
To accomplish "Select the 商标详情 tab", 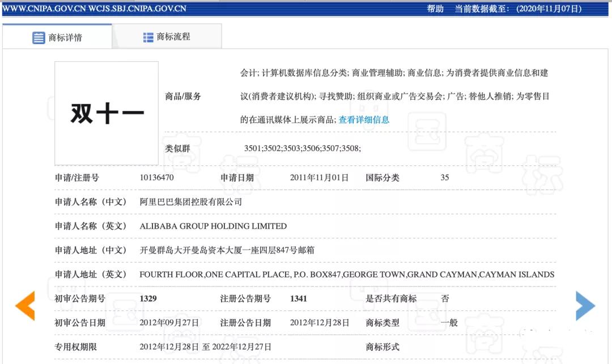I will (x=64, y=36).
